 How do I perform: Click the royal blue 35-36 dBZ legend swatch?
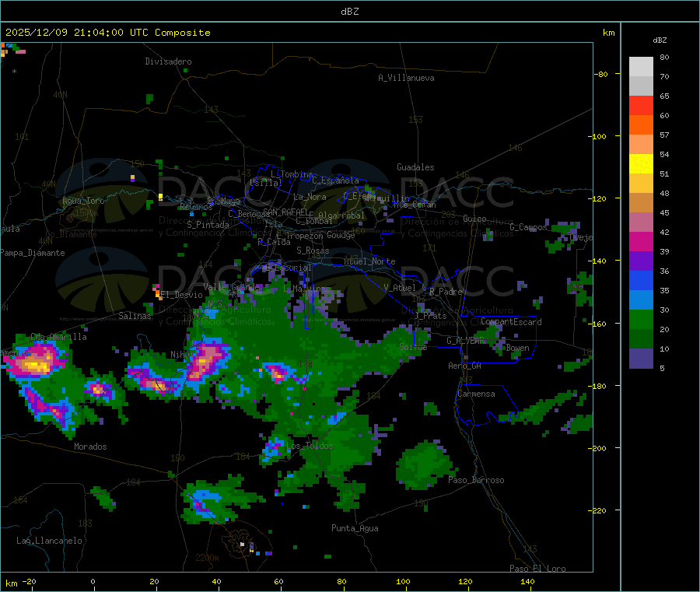click(x=641, y=280)
